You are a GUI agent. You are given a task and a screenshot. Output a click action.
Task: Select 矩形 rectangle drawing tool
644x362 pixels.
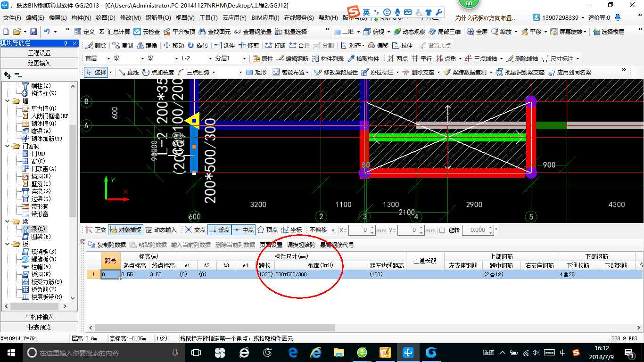(x=256, y=73)
